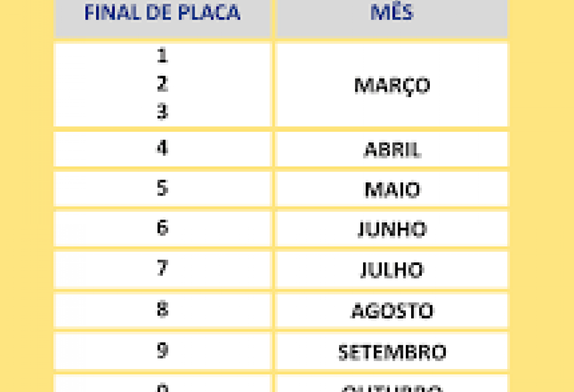574x392 pixels.
Task: Click the partially visible OUTUBRO cell
Action: (x=392, y=387)
